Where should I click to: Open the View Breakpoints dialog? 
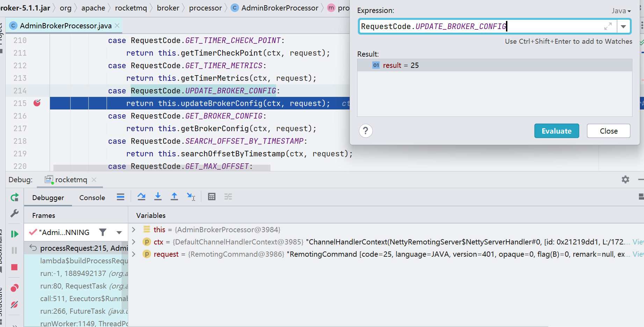14,288
